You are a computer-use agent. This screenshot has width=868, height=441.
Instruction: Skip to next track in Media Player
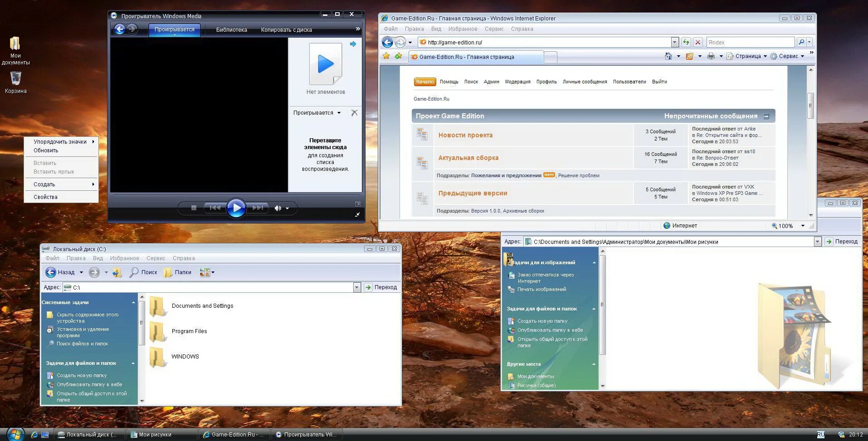257,208
